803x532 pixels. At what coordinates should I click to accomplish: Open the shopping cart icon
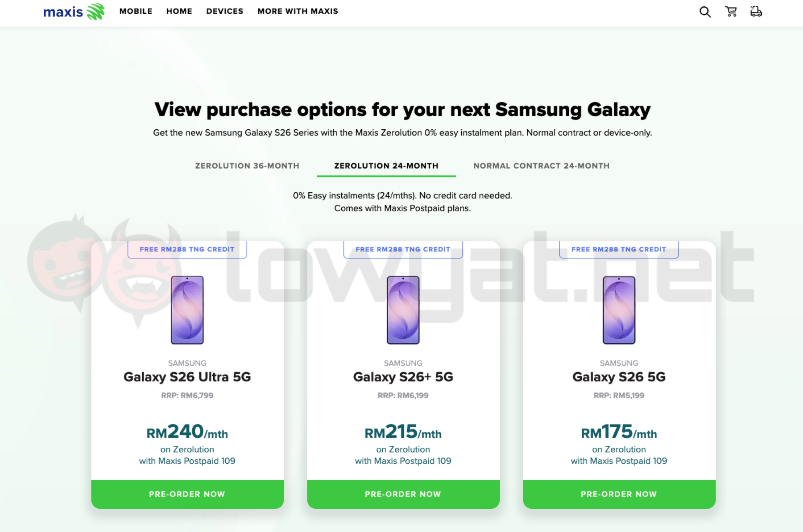[731, 12]
